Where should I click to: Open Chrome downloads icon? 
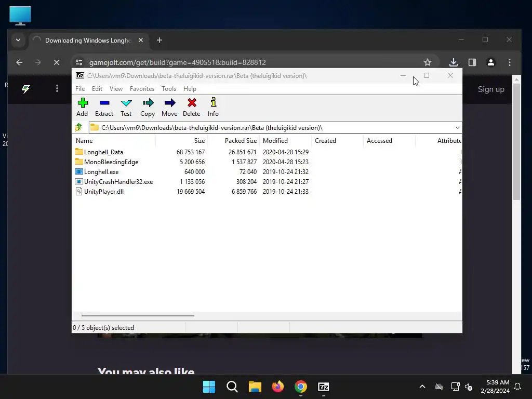tap(453, 62)
